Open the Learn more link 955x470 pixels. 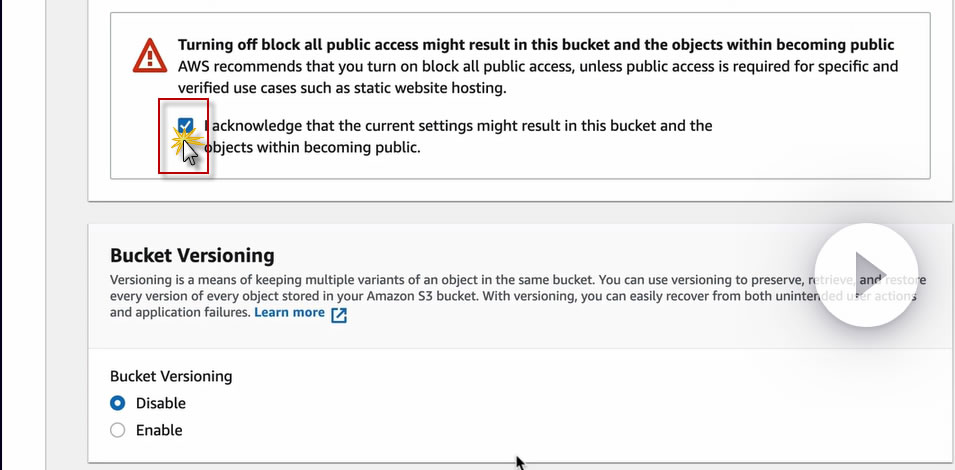(x=289, y=313)
